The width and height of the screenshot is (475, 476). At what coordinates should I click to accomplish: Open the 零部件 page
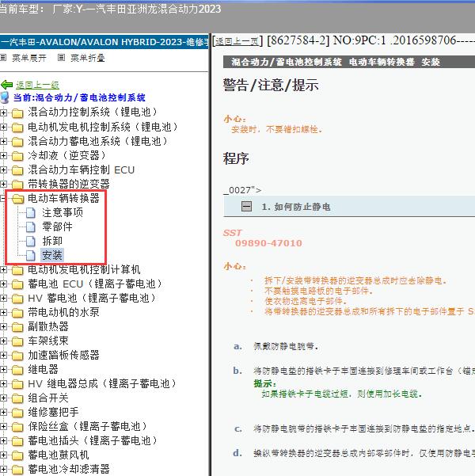57,227
